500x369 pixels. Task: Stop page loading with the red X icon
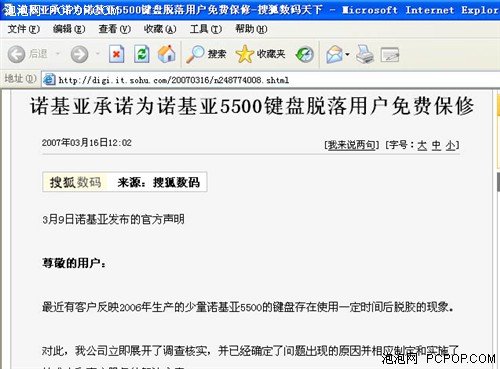pos(117,54)
